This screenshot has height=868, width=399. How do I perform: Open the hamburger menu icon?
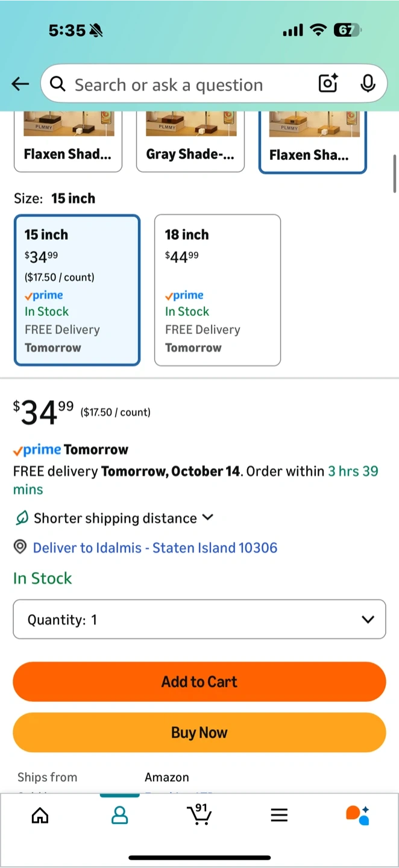[x=279, y=816]
